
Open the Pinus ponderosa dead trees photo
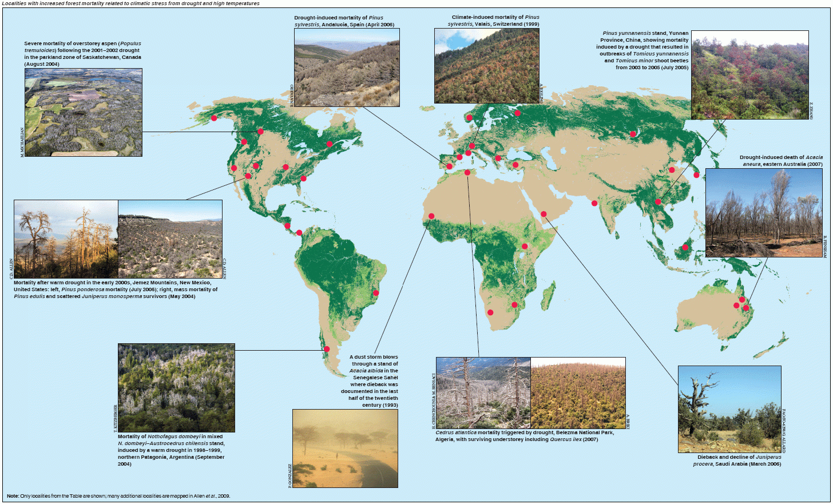point(66,239)
